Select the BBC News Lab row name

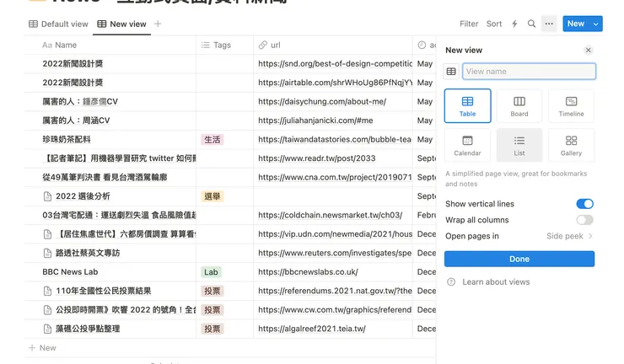click(70, 271)
